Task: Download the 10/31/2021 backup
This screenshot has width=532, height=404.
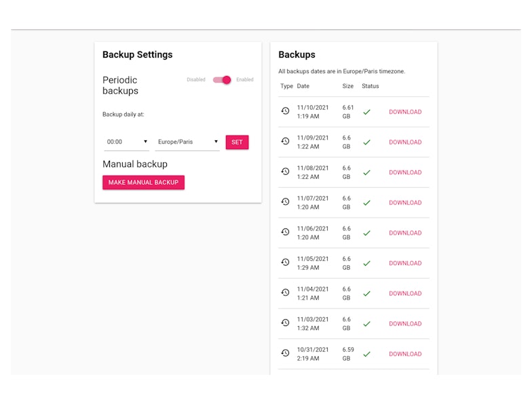Action: pyautogui.click(x=405, y=354)
